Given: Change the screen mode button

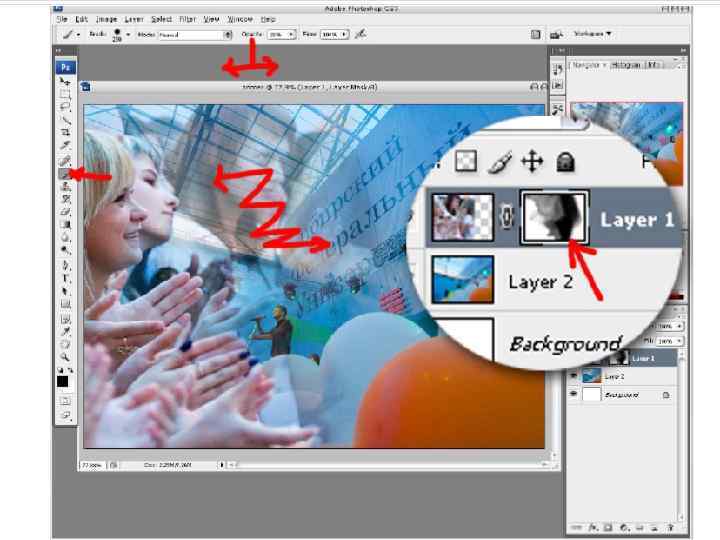Looking at the screenshot, I should tap(65, 416).
